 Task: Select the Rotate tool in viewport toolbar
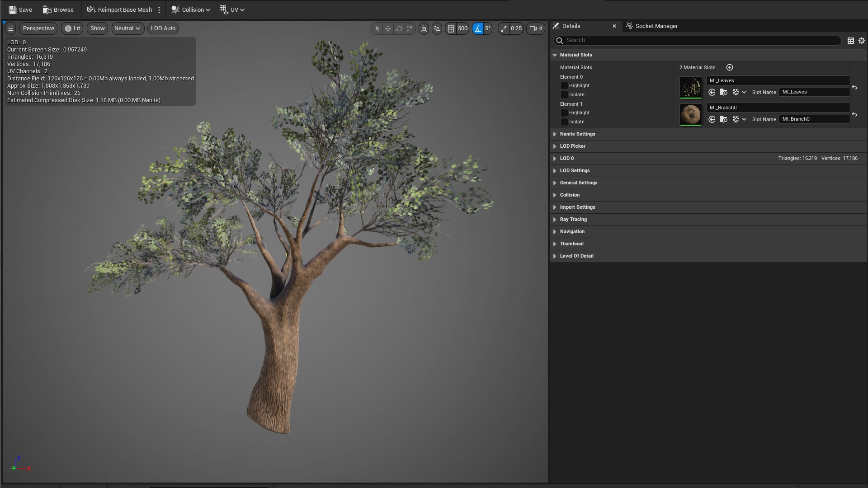tap(399, 28)
